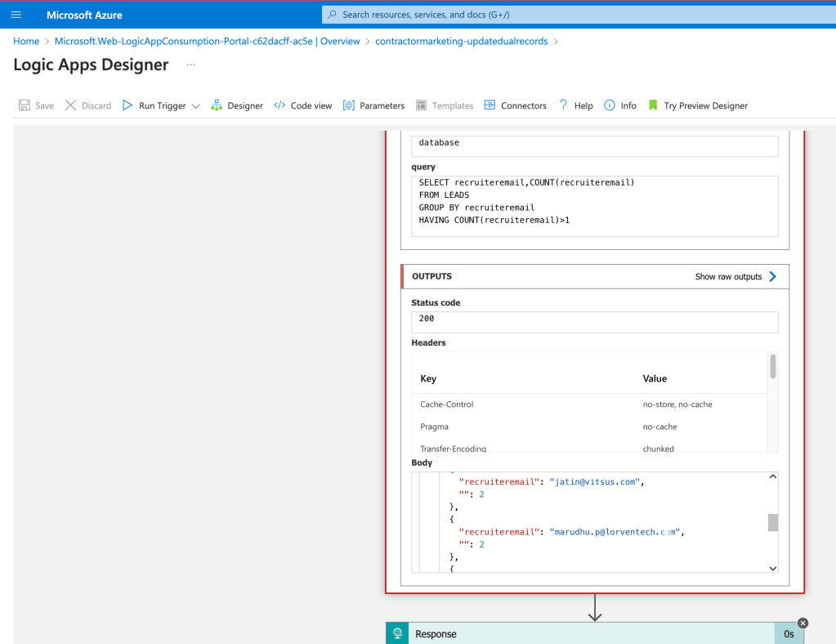Screen dimensions: 836x644
Task: Click the marudhu.p@lorventech.com email value
Action: [x=615, y=531]
